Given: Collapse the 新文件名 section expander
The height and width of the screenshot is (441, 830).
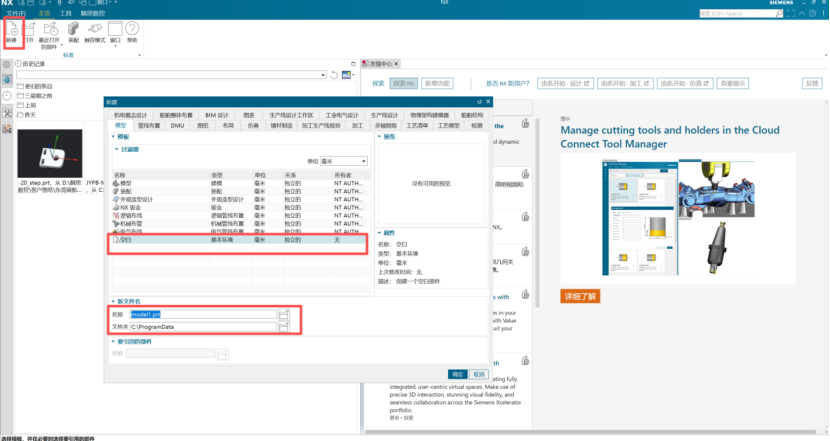Looking at the screenshot, I should coord(113,301).
